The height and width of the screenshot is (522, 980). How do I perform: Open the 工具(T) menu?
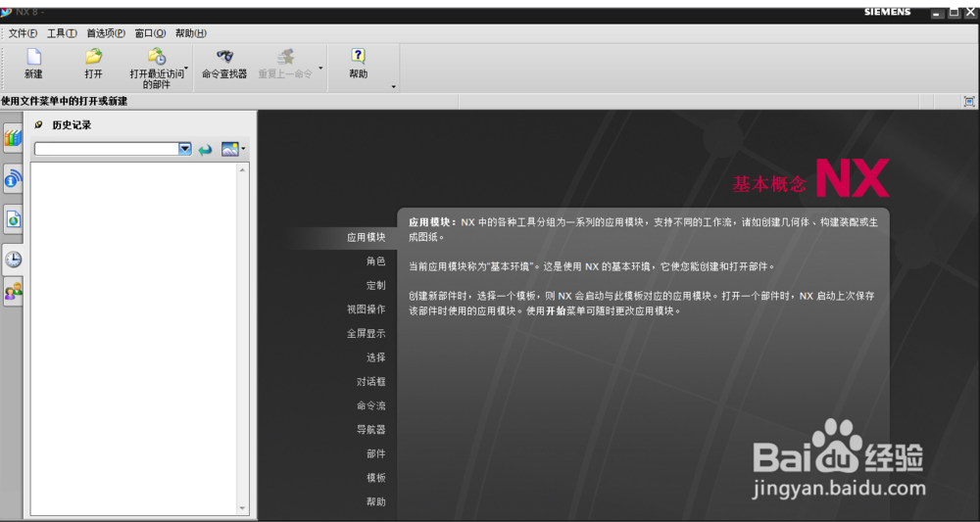[62, 33]
